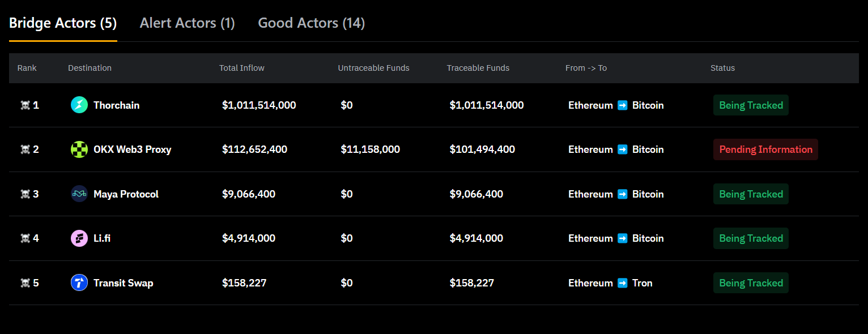Click the arrow icon in Thorchain's route
Image resolution: width=868 pixels, height=334 pixels.
(x=623, y=105)
